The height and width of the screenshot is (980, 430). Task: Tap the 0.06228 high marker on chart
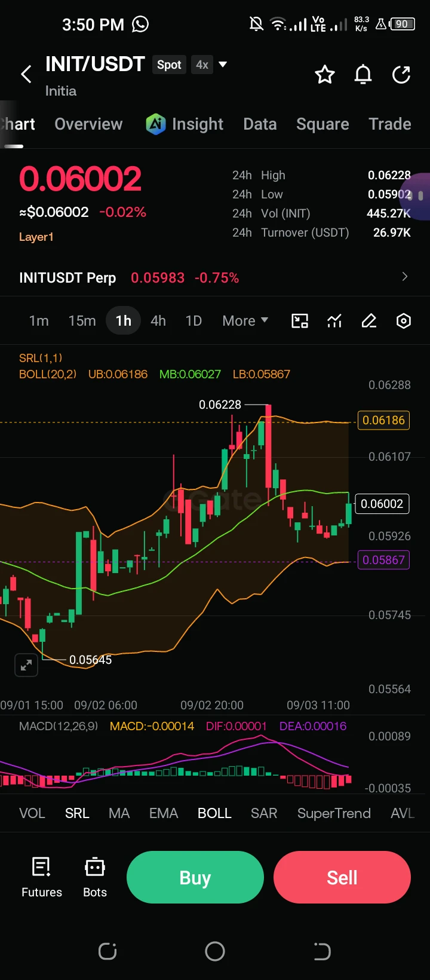coord(220,405)
